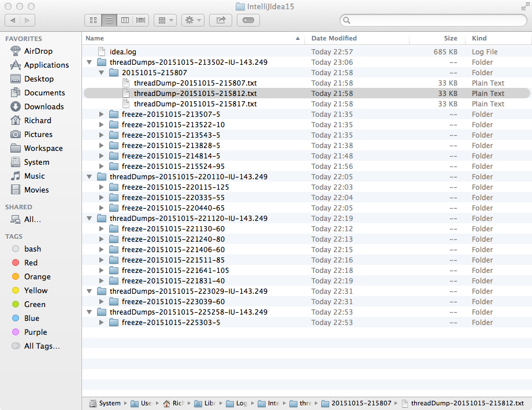Switch to column view

[x=125, y=20]
